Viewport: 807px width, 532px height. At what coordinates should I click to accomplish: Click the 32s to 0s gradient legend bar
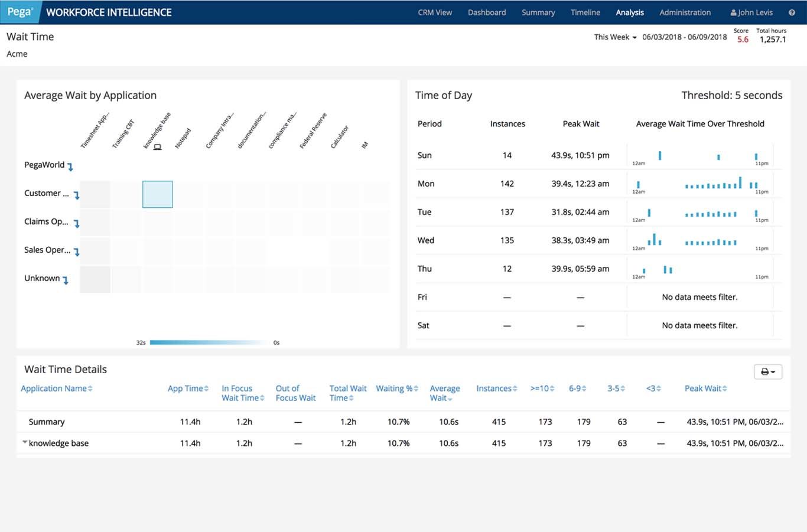coord(208,342)
